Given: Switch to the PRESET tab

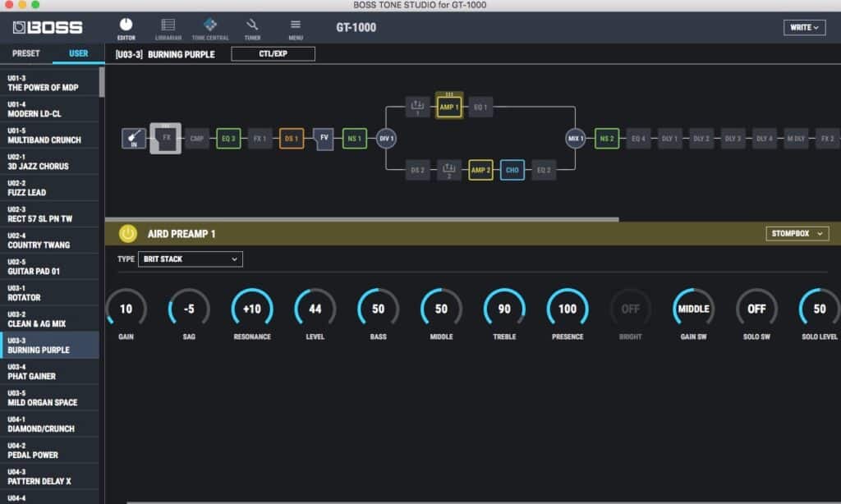Looking at the screenshot, I should coord(25,53).
